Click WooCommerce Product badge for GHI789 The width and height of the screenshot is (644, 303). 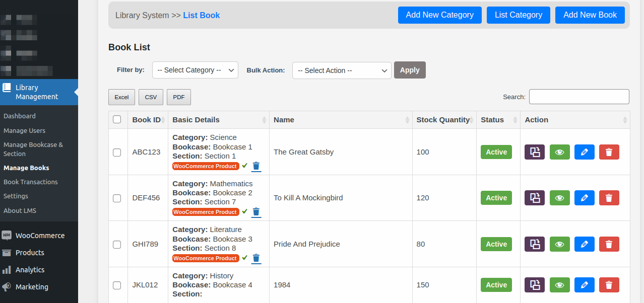pyautogui.click(x=206, y=258)
